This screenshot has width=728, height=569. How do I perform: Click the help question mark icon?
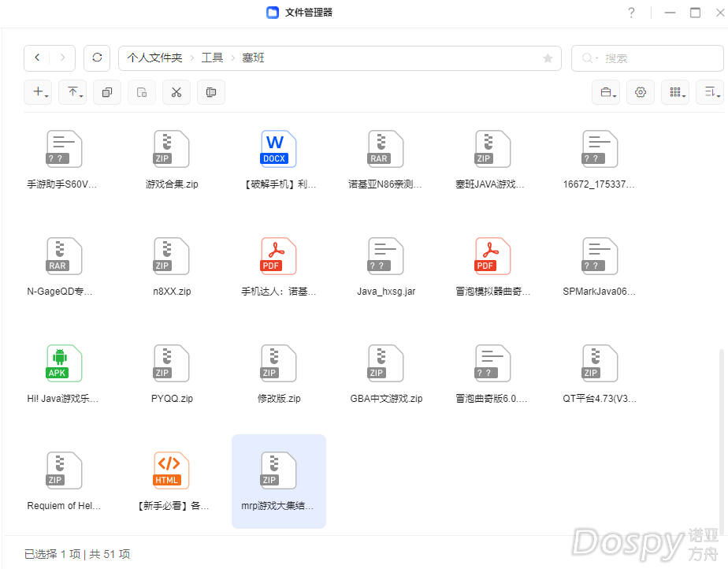click(x=631, y=13)
